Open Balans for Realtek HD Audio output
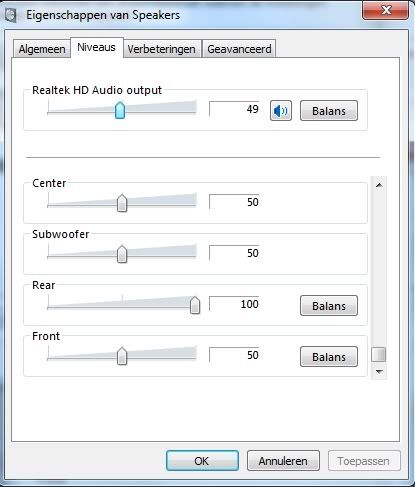Screen dimensions: 415x487 (x=329, y=111)
